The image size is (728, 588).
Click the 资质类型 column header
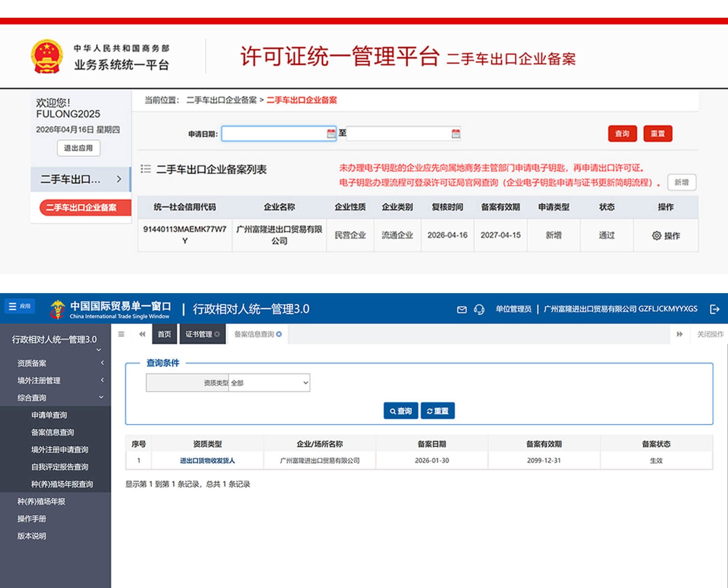pyautogui.click(x=207, y=444)
